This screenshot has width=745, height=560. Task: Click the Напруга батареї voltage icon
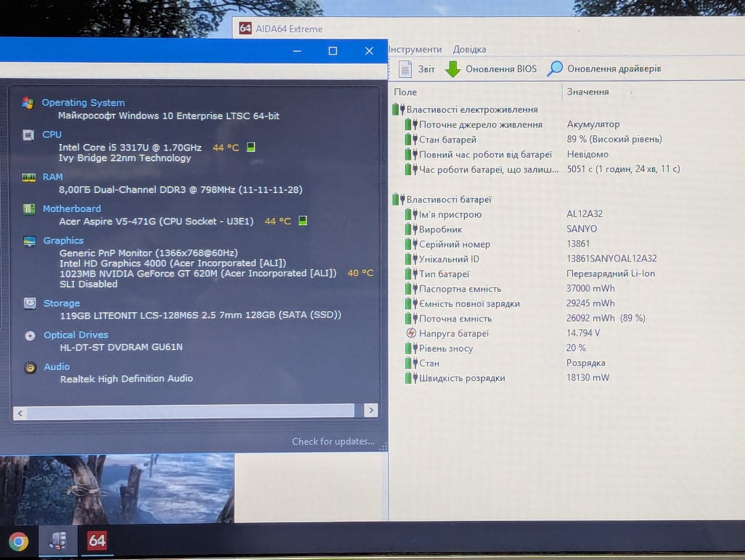411,333
